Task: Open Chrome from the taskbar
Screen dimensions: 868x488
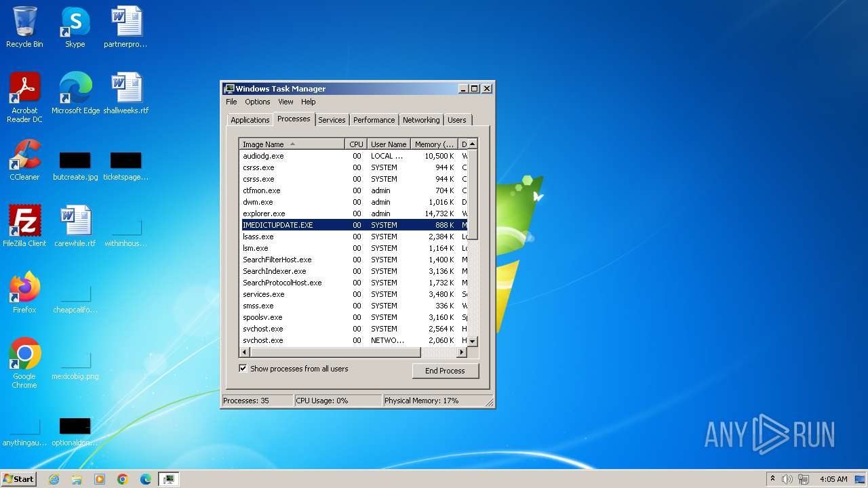Action: [123, 479]
